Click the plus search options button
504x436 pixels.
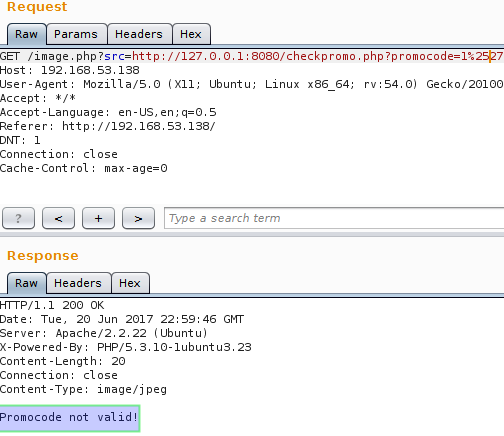pyautogui.click(x=98, y=218)
